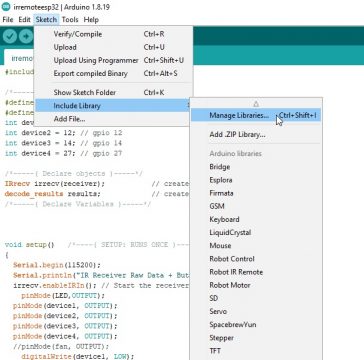This screenshot has width=364, height=360.
Task: Click 'pinMode(device4, OUTPUT);' line
Action: pyautogui.click(x=65, y=336)
